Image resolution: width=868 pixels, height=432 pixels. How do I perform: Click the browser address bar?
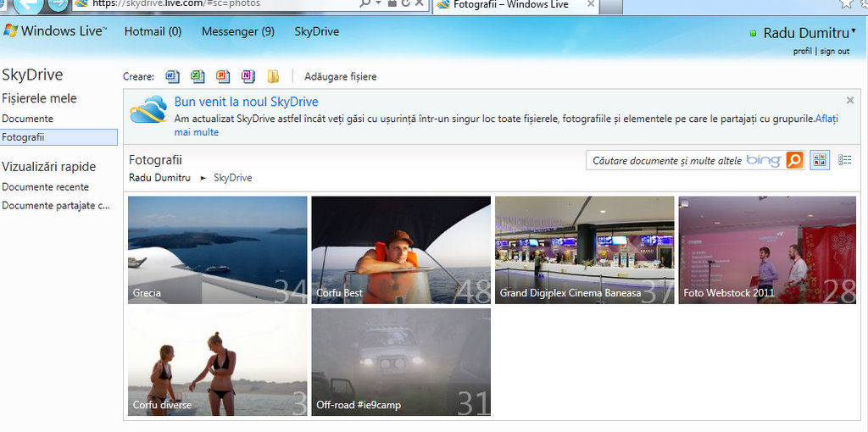pos(216,4)
